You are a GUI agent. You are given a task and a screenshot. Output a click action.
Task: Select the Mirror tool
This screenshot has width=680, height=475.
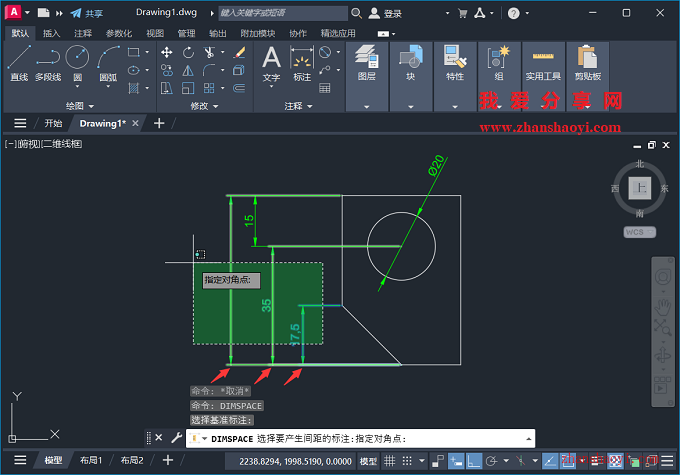coord(188,70)
